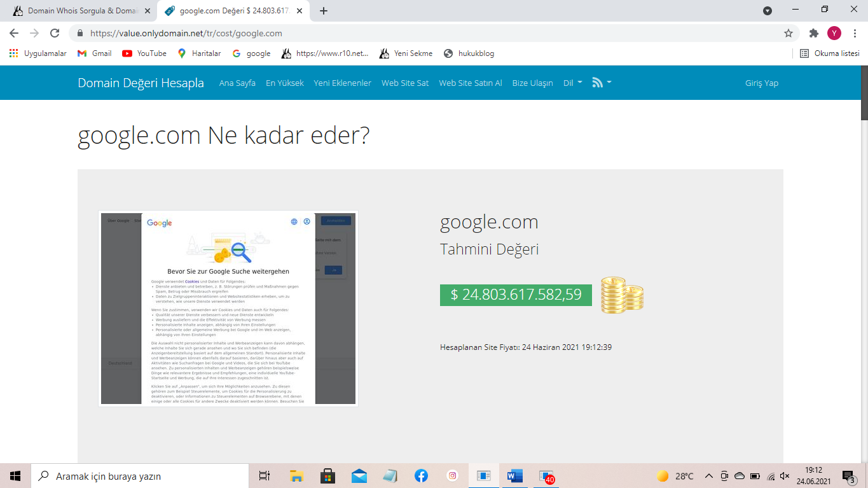Open the En Yüksek menu item

[285, 83]
